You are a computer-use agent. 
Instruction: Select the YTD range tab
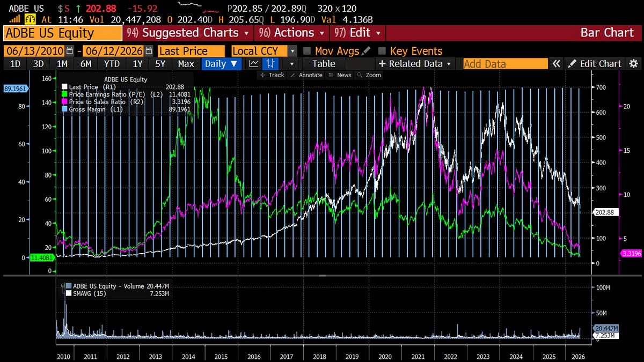point(112,64)
